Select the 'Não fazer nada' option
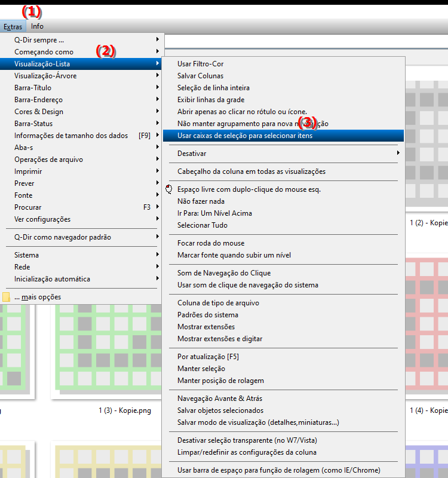The image size is (448, 478). [283, 201]
